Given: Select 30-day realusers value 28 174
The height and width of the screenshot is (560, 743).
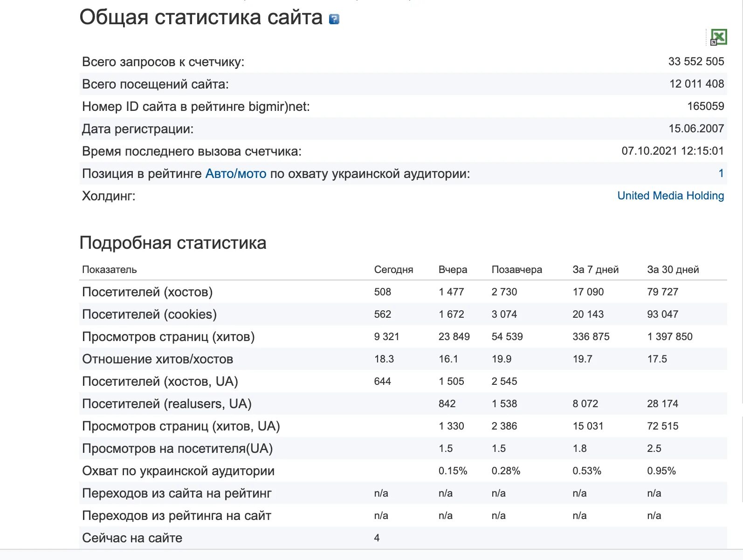Looking at the screenshot, I should click(662, 403).
